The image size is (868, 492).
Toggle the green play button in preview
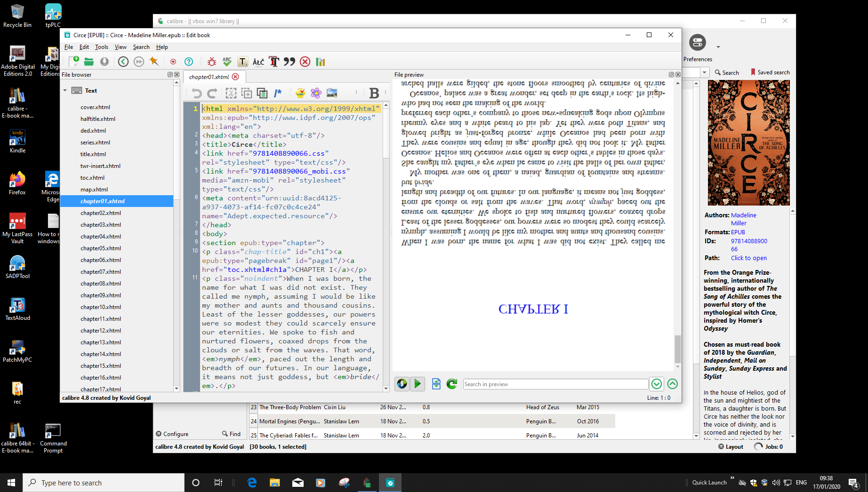coord(418,384)
